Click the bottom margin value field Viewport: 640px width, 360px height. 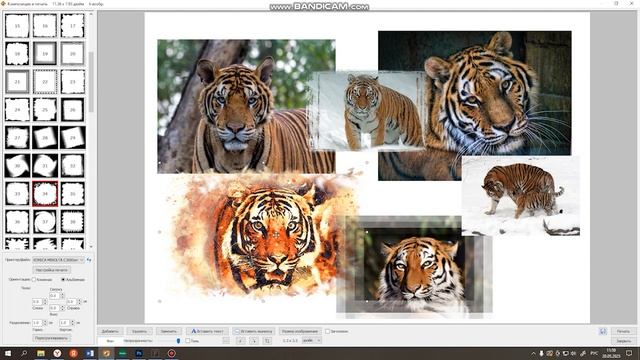(x=54, y=308)
